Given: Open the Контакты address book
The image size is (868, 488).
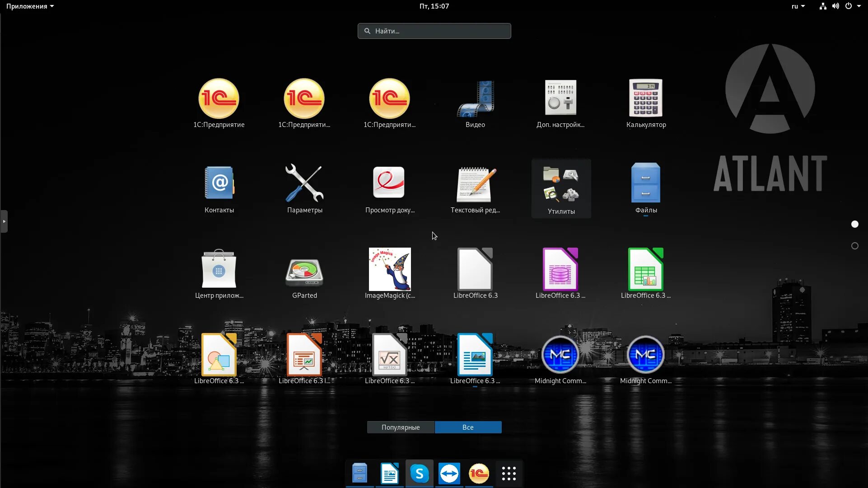Looking at the screenshot, I should 219,189.
